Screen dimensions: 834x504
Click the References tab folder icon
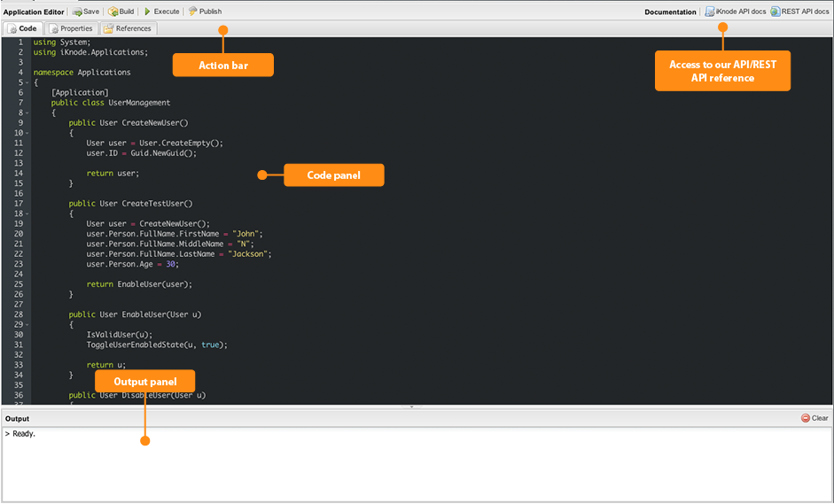[x=108, y=28]
